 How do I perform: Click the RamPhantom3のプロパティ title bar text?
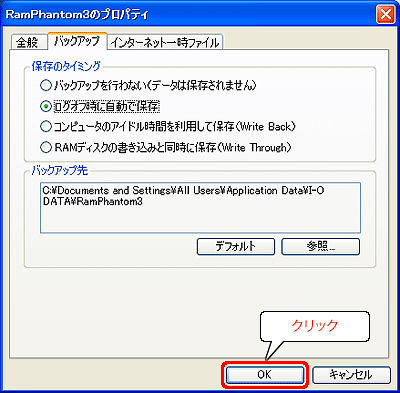click(77, 15)
